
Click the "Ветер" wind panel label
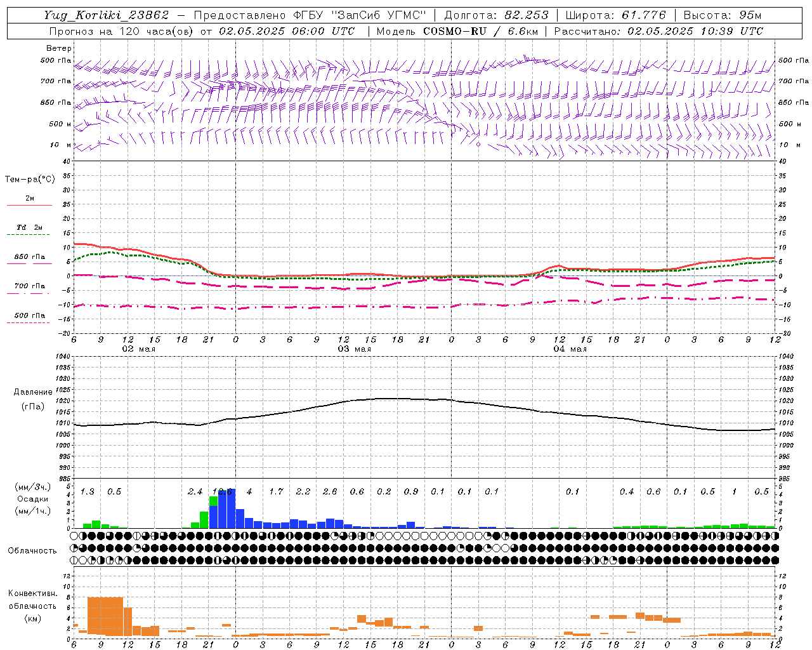[59, 48]
